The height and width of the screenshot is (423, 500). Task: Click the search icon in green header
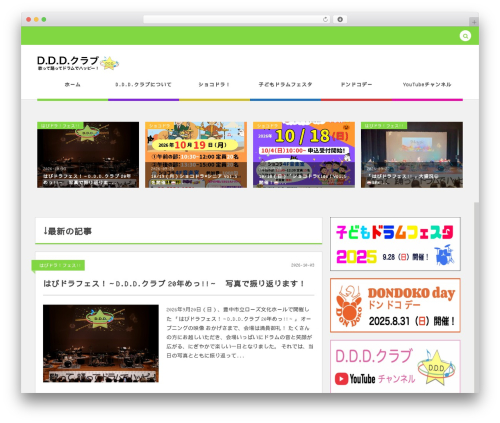[465, 36]
